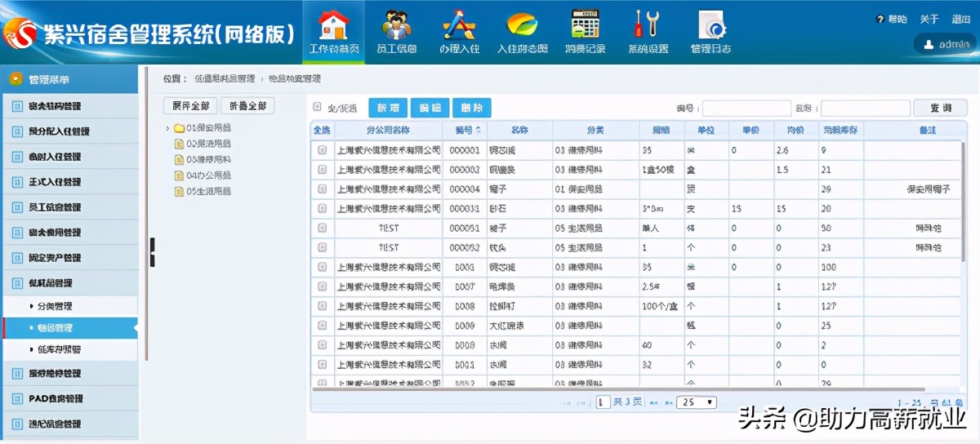
Task: Click the file icon of 02保洁用品
Action: tap(179, 144)
